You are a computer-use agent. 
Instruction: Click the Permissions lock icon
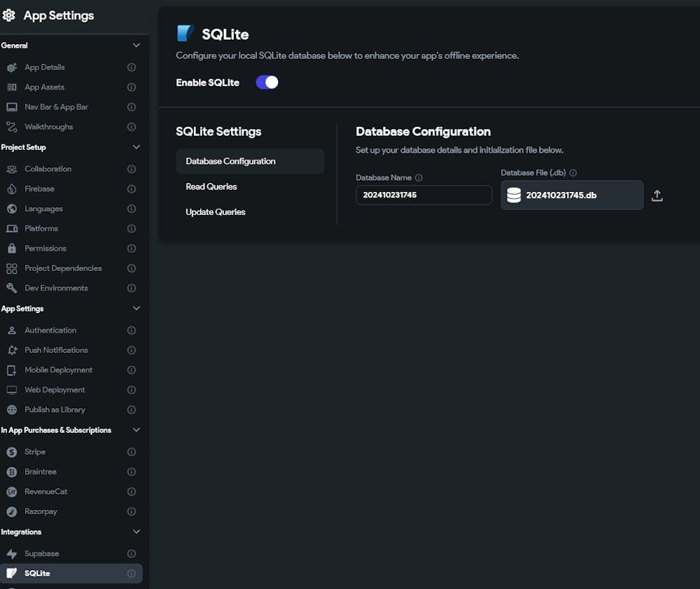pyautogui.click(x=11, y=249)
